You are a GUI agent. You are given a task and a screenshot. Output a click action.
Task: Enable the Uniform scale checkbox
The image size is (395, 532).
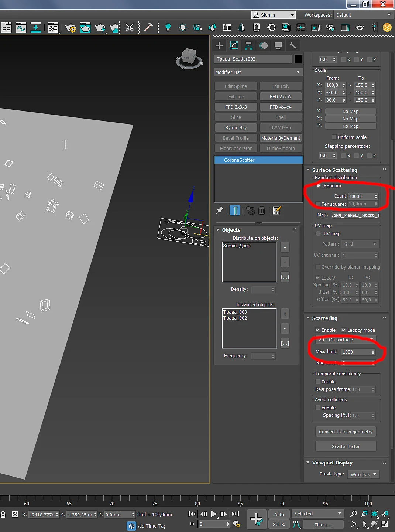334,137
